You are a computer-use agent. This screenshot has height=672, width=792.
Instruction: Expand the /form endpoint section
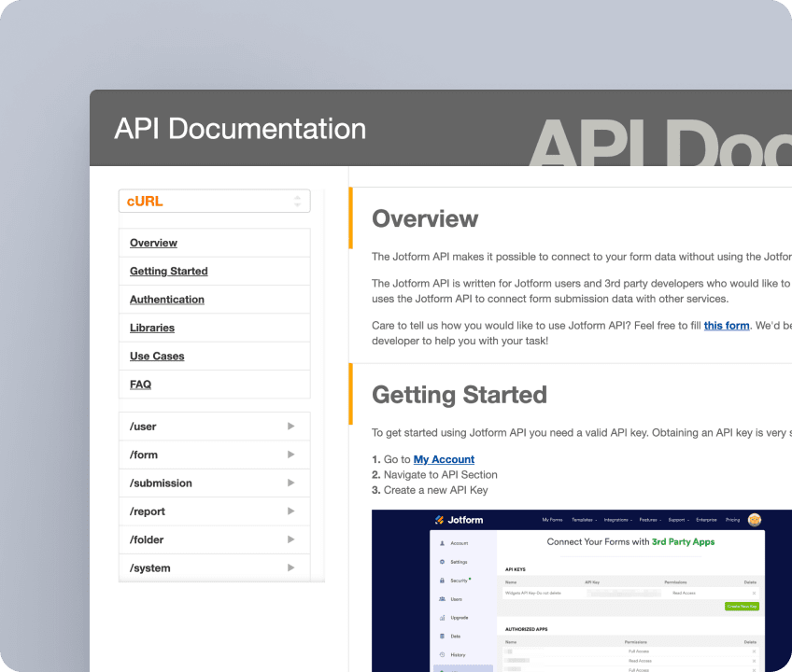214,455
